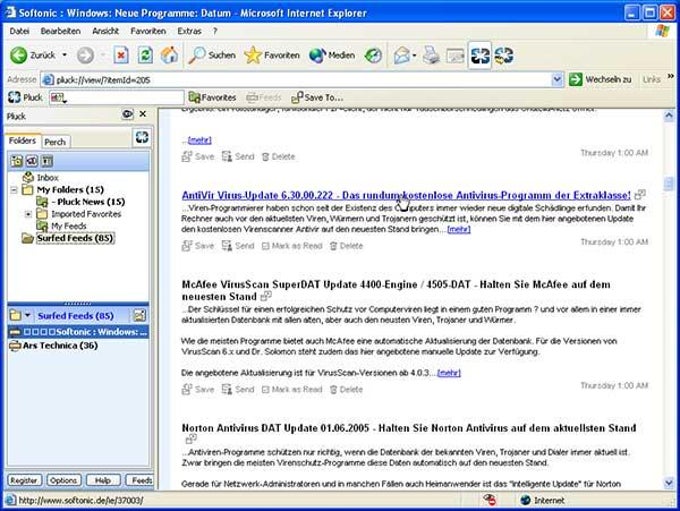Collapse the My Folders tree node

pos(14,190)
